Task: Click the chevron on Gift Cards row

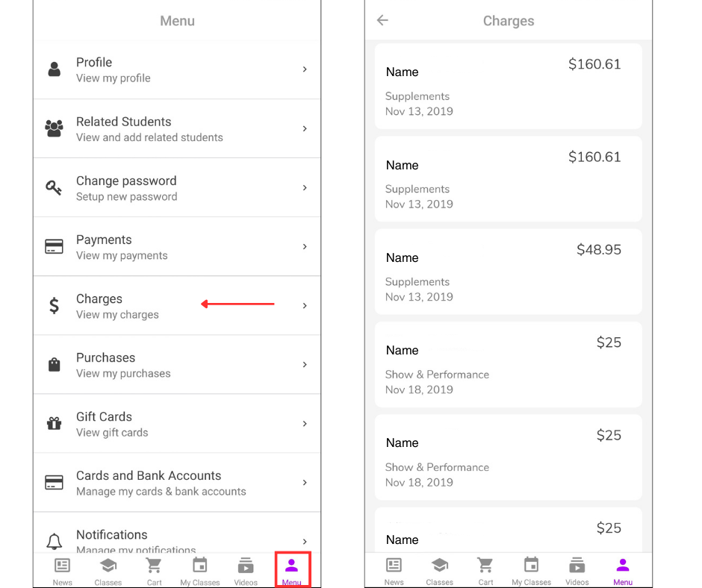Action: click(305, 423)
